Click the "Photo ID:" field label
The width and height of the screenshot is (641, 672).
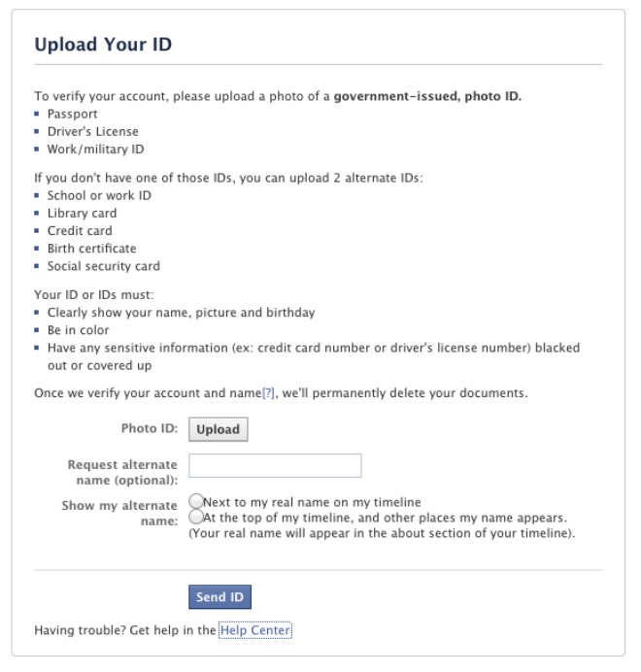149,428
